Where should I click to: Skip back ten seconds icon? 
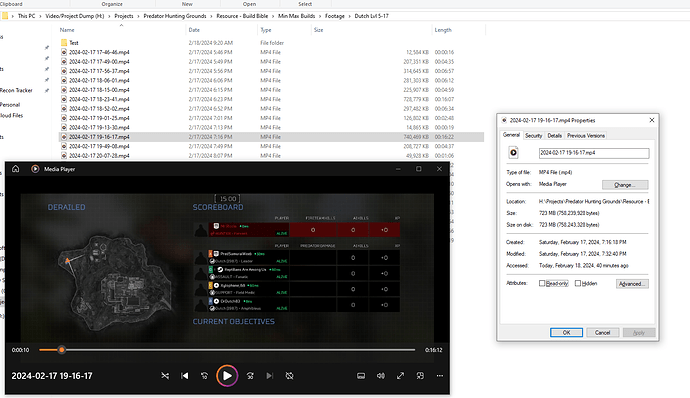point(205,376)
